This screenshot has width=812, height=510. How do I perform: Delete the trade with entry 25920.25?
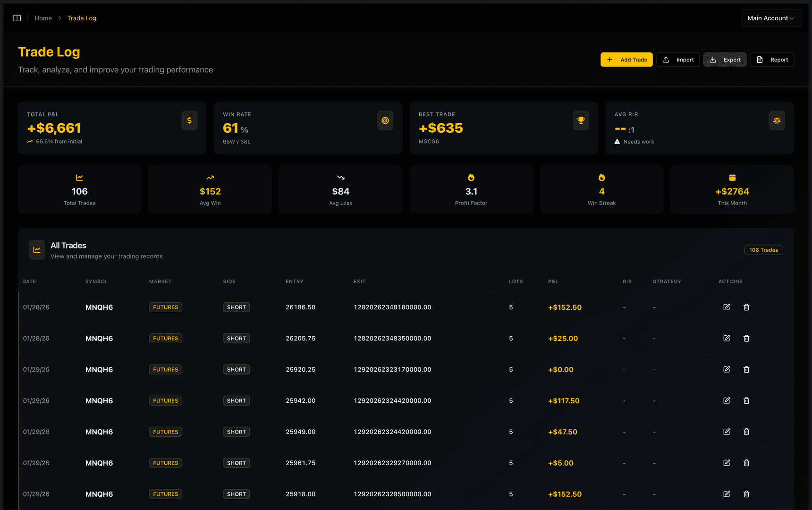click(x=746, y=369)
